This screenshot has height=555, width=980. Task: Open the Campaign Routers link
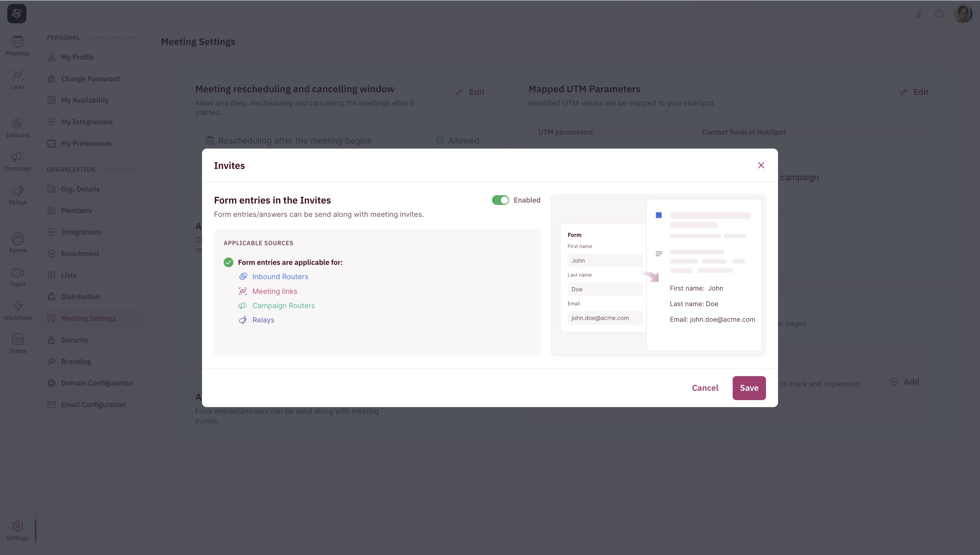click(283, 306)
